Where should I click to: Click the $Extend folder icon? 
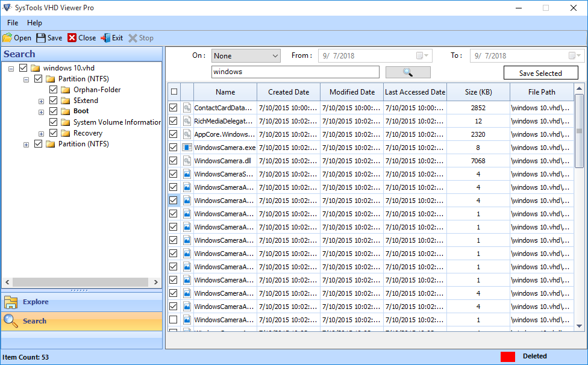coord(66,101)
